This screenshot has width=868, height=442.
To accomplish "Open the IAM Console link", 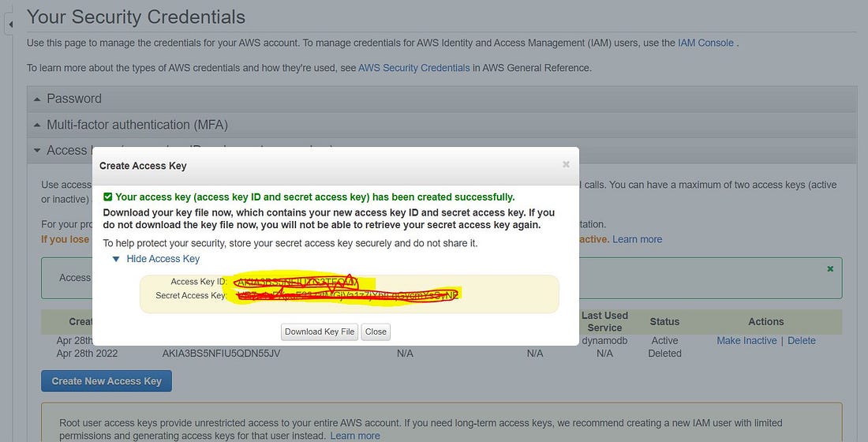I will point(705,43).
